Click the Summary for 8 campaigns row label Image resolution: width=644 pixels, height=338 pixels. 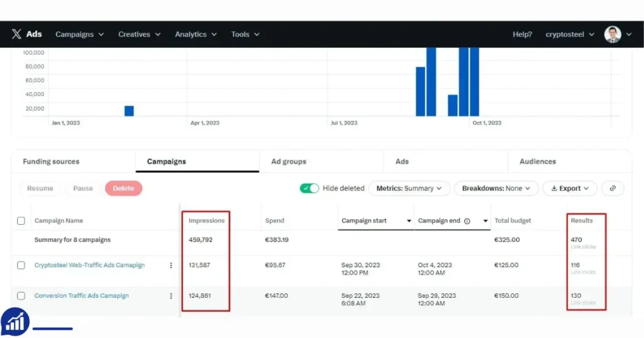point(72,239)
